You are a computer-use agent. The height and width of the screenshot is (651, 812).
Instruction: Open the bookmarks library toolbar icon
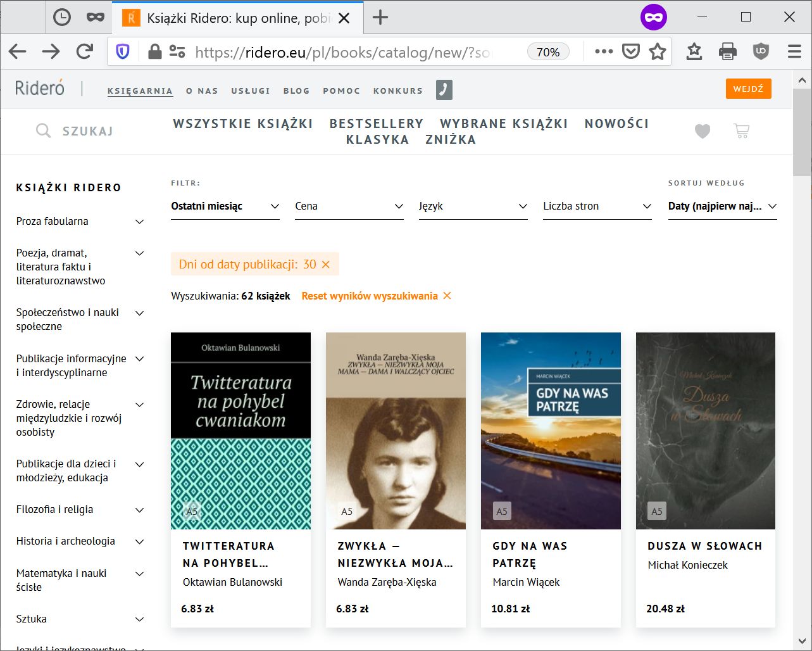pos(694,52)
